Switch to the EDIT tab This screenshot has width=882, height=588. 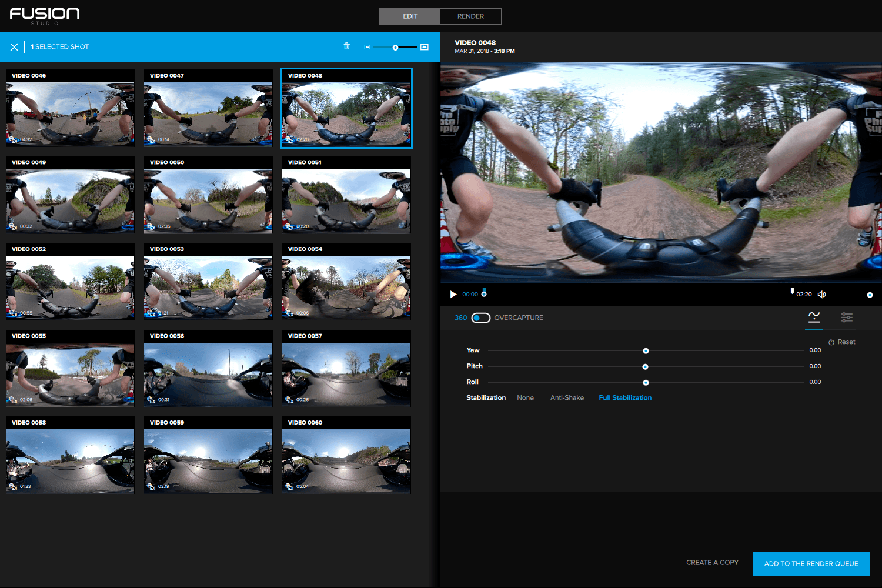pos(410,16)
